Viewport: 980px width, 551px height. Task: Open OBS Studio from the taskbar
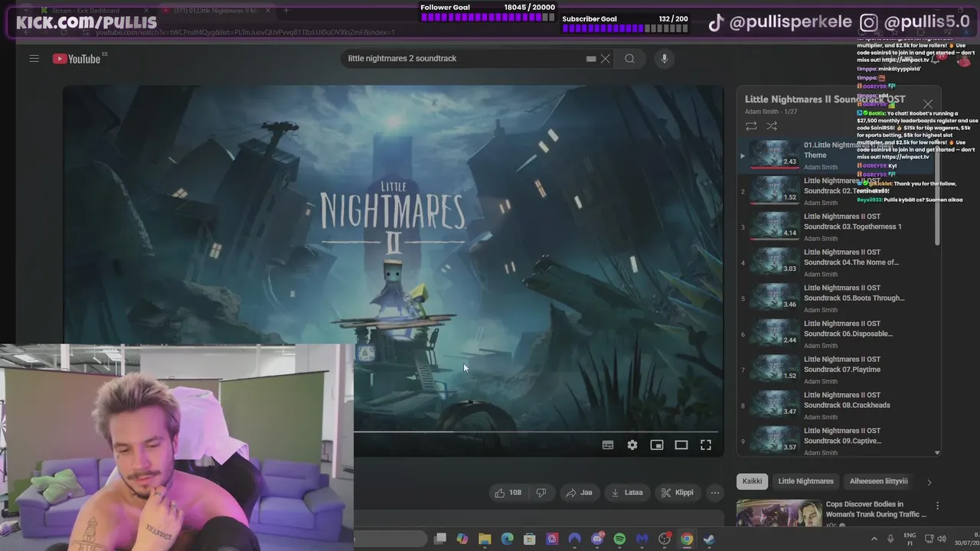pyautogui.click(x=665, y=539)
